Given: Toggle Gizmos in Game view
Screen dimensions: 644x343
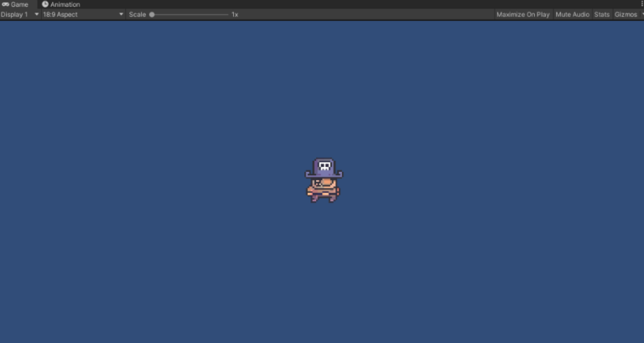Looking at the screenshot, I should tap(626, 14).
